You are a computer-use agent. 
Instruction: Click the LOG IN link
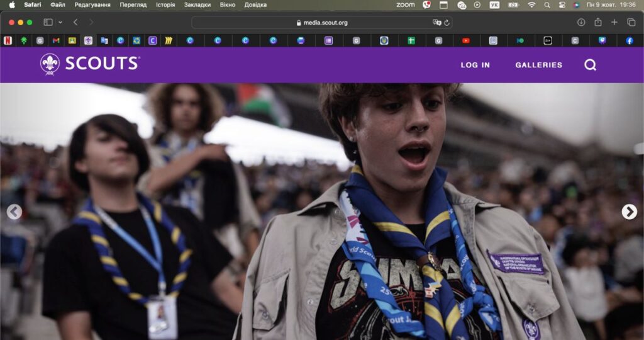click(x=475, y=65)
